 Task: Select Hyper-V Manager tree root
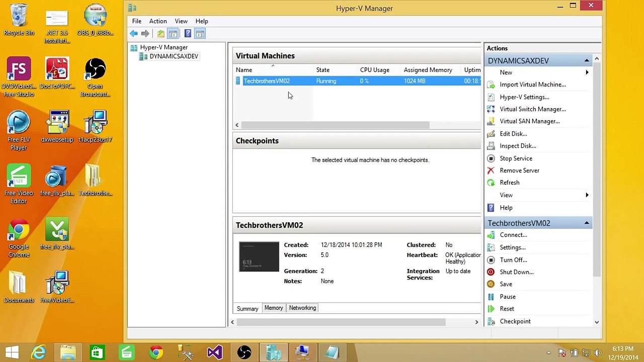[x=164, y=47]
